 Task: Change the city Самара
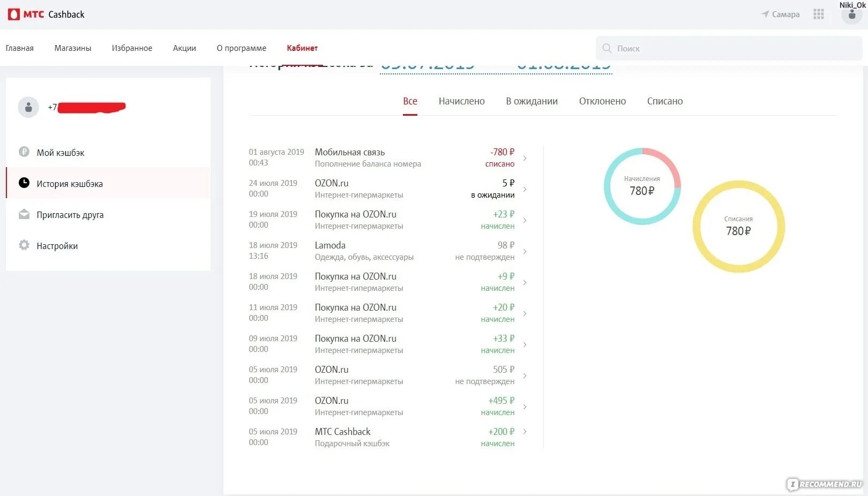pos(785,14)
